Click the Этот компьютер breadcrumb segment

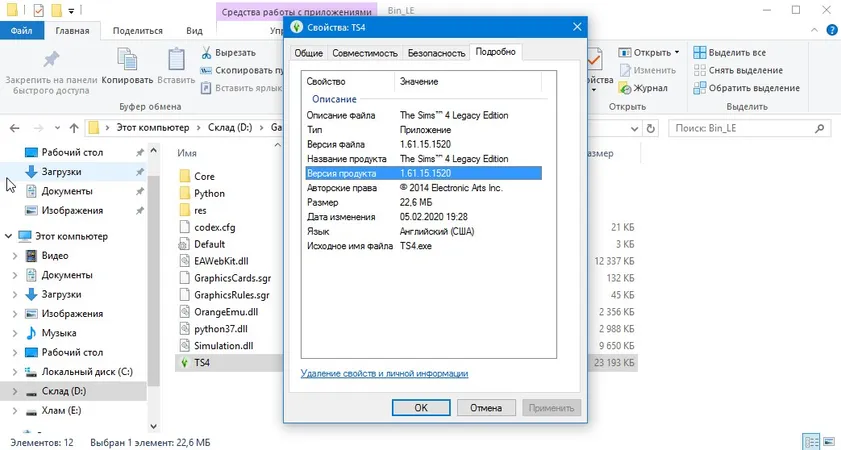point(153,128)
